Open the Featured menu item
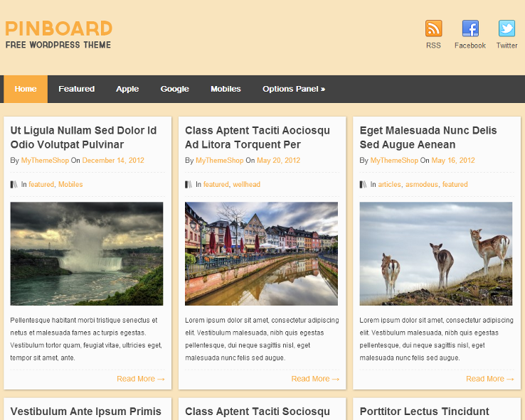Screen dimensions: 525x420 pyautogui.click(x=76, y=89)
